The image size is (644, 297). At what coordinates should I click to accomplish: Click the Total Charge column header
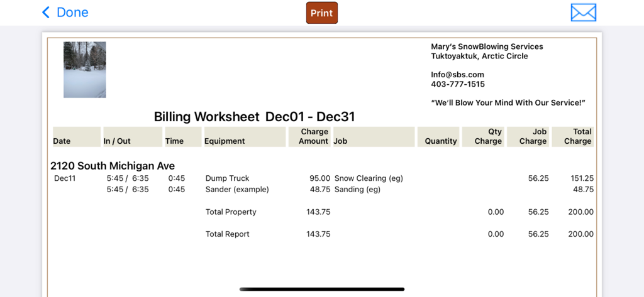click(572, 137)
